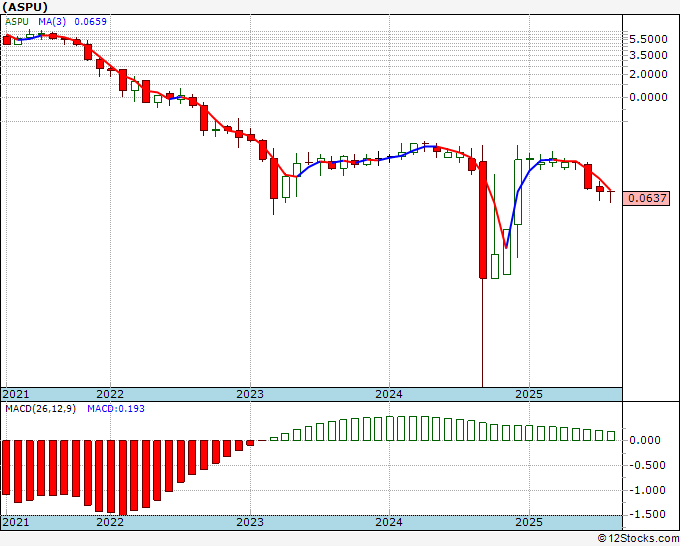Select the ASPU legend label
680x546 pixels.
click(x=17, y=22)
